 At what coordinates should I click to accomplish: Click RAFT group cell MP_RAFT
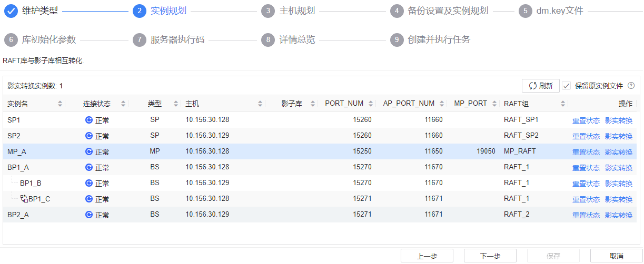(520, 151)
